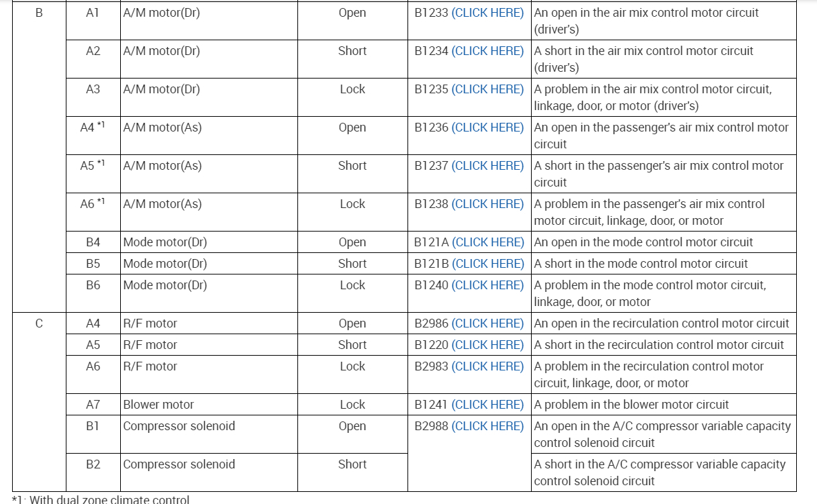Image resolution: width=817 pixels, height=504 pixels.
Task: Click the B121B CLICK HERE link
Action: tap(487, 264)
